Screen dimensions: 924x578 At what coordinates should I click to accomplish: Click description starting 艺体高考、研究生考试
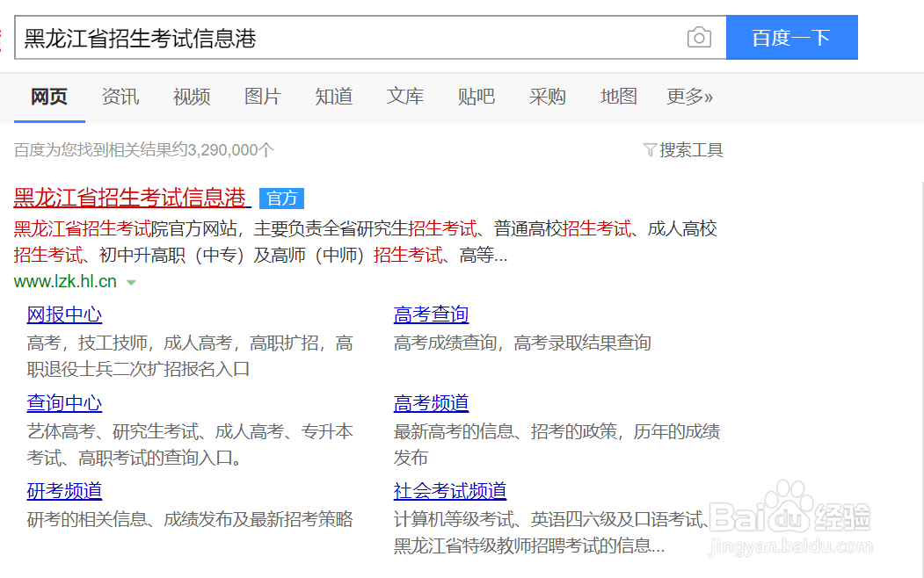pyautogui.click(x=190, y=444)
